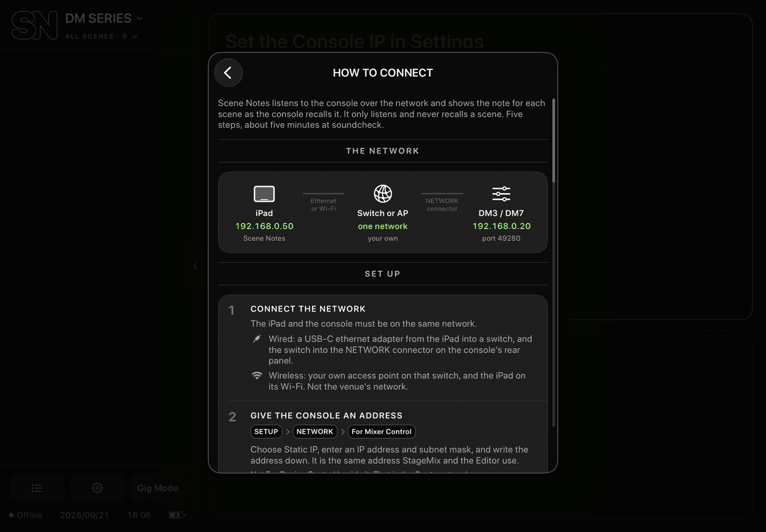Screen dimensions: 766x532
Task: Click the SET UP section header
Action: coord(383,274)
